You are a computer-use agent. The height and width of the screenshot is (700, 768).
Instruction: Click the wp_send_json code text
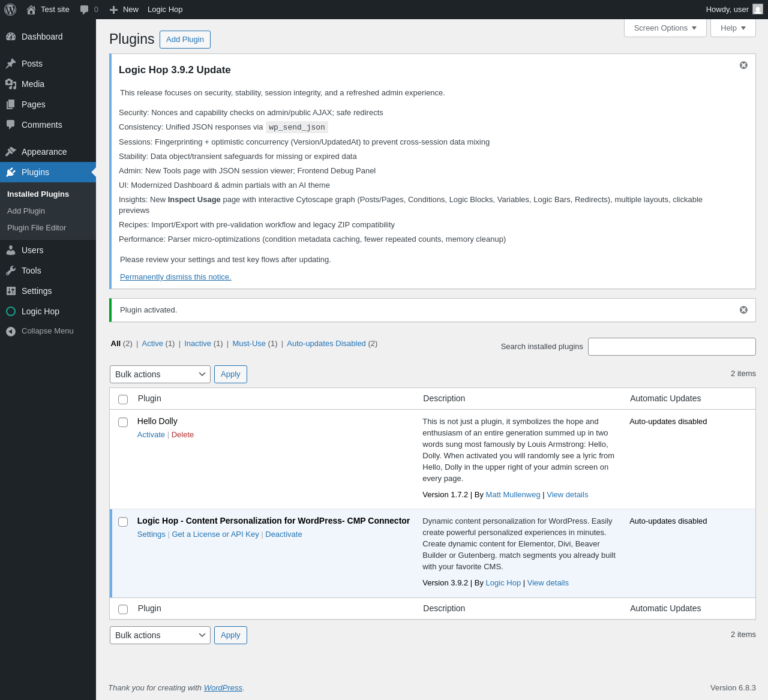tap(297, 127)
